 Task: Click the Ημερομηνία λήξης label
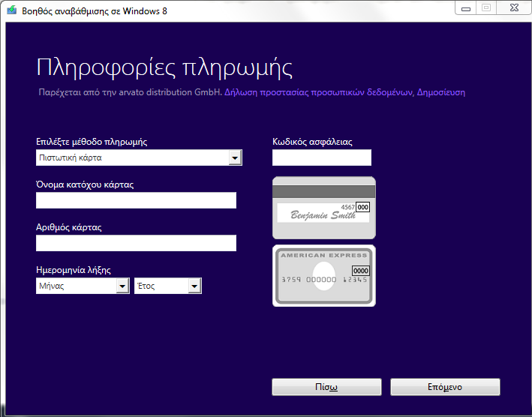coord(74,270)
